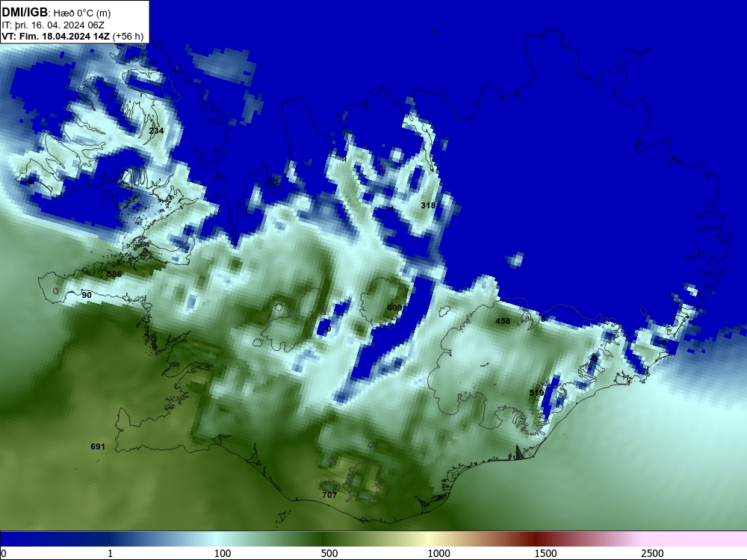Click the DMI/IGB title label

click(x=25, y=13)
